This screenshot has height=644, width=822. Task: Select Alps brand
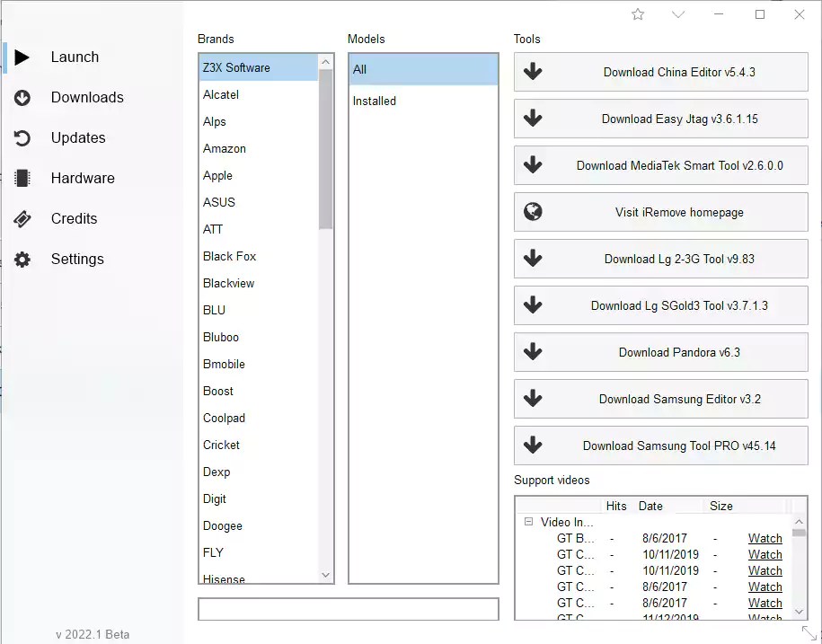pyautogui.click(x=259, y=121)
